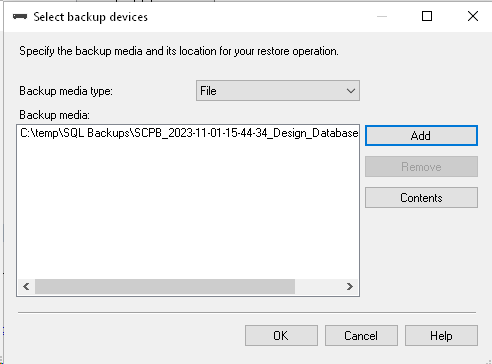Maximize the Select backup devices window

point(427,16)
